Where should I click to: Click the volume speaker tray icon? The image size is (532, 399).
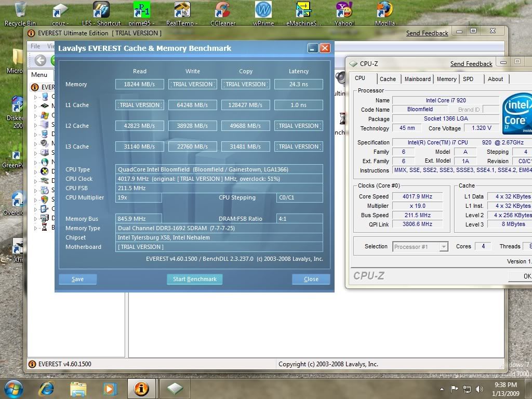click(x=481, y=389)
